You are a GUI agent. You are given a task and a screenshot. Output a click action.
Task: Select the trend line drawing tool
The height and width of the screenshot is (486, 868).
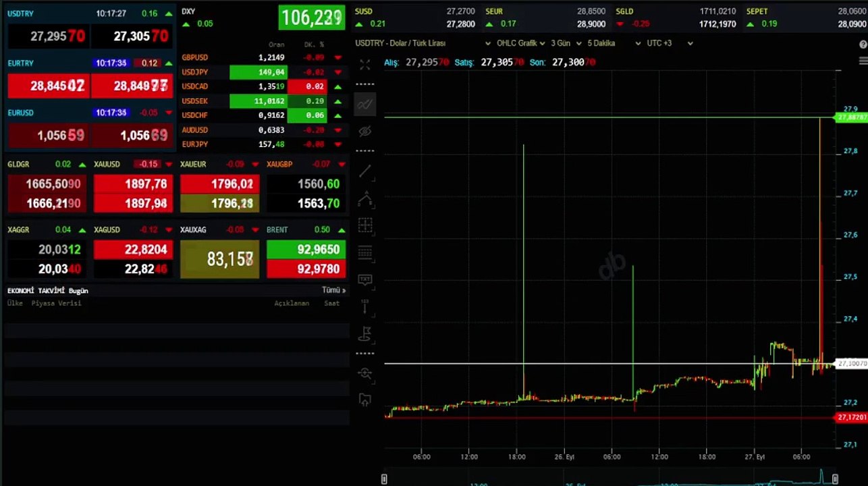[x=365, y=171]
